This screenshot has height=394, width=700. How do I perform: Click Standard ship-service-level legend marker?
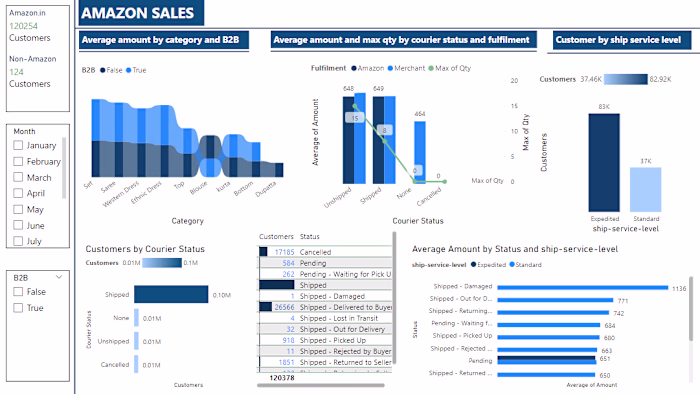[512, 265]
